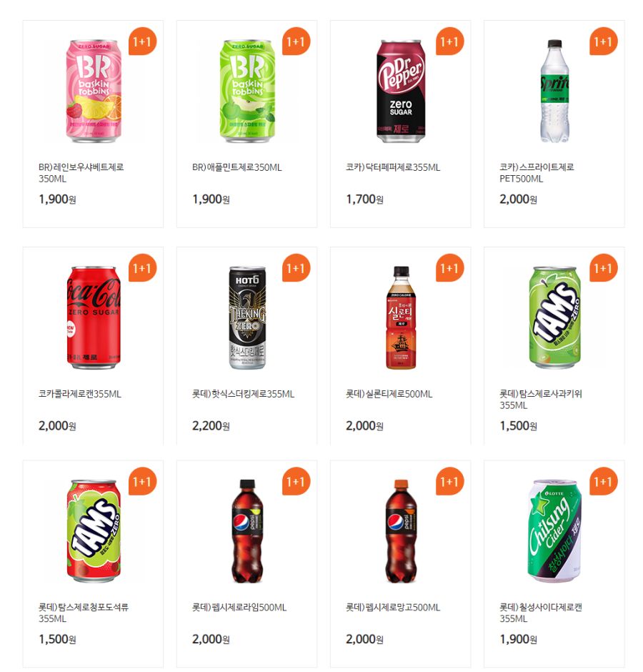Select the Dr Pepper Zero Sugar can image
Screen dimensions: 643x672
coord(401,91)
